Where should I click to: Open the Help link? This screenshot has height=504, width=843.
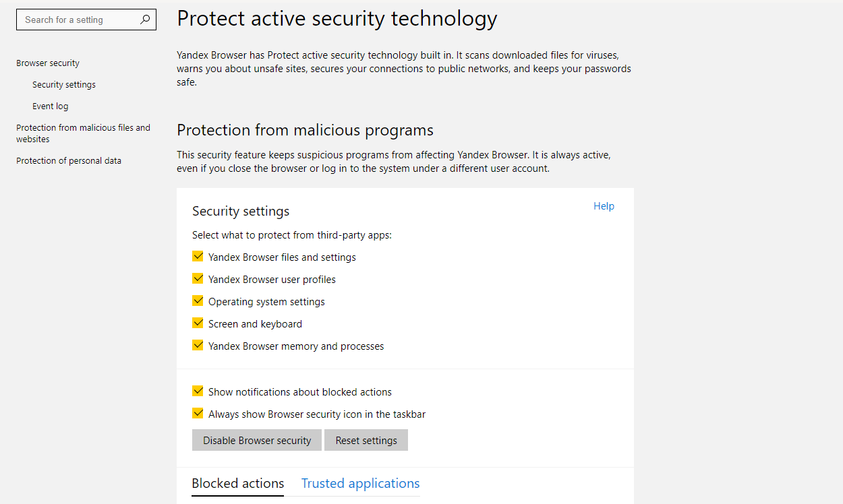604,206
